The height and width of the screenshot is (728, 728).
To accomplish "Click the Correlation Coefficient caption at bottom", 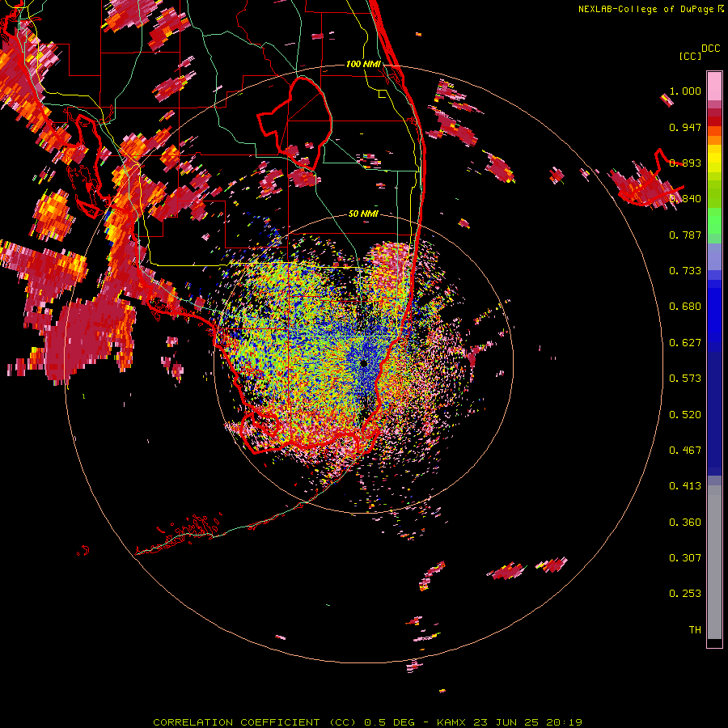I will [367, 722].
